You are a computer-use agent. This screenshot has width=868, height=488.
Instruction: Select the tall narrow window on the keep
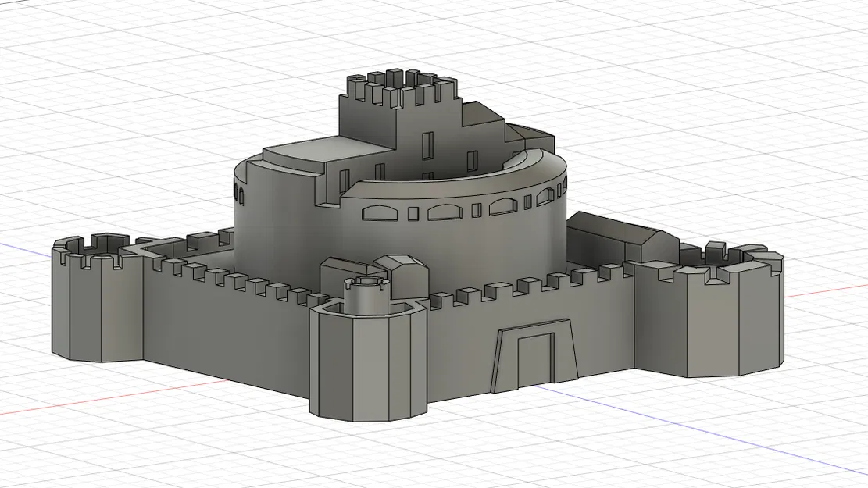pos(427,145)
